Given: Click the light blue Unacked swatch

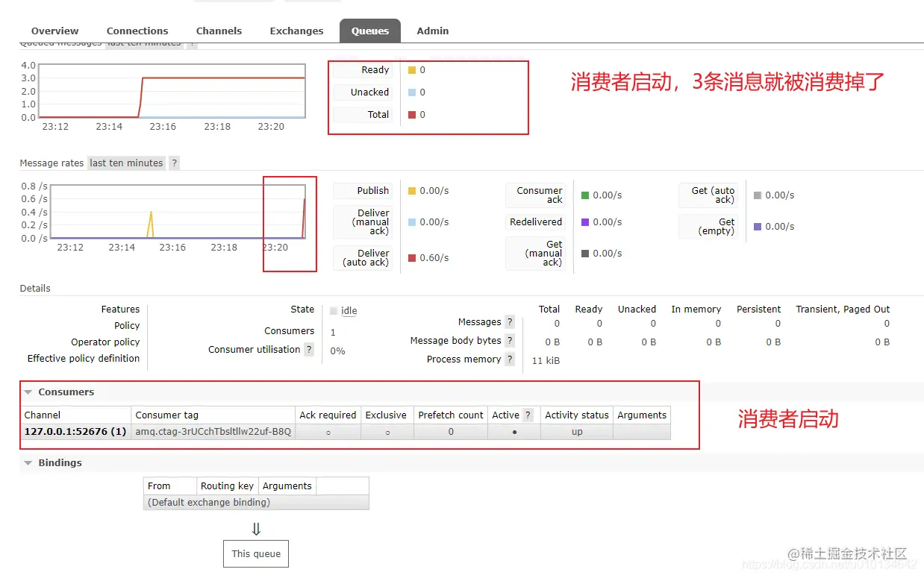Looking at the screenshot, I should [x=412, y=92].
